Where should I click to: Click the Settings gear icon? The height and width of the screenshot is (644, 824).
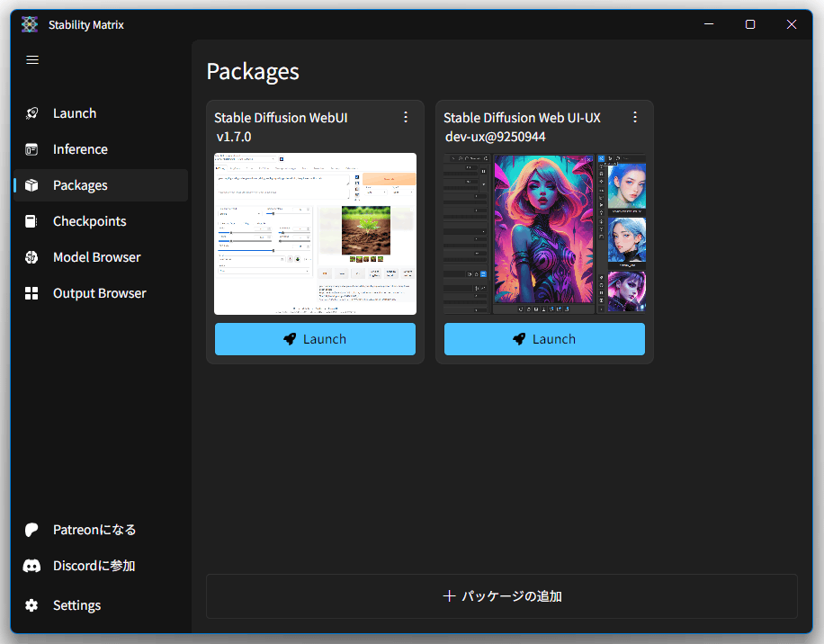coord(31,605)
